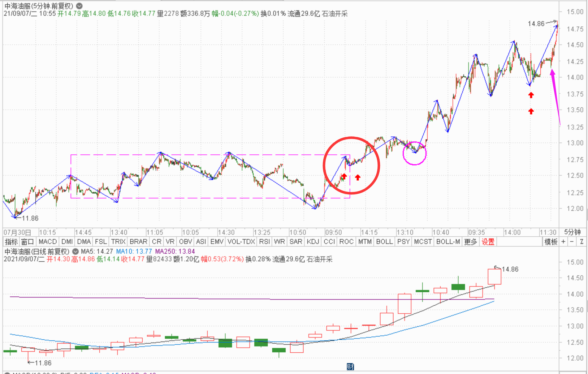Click the 窗口 window button

27,242
